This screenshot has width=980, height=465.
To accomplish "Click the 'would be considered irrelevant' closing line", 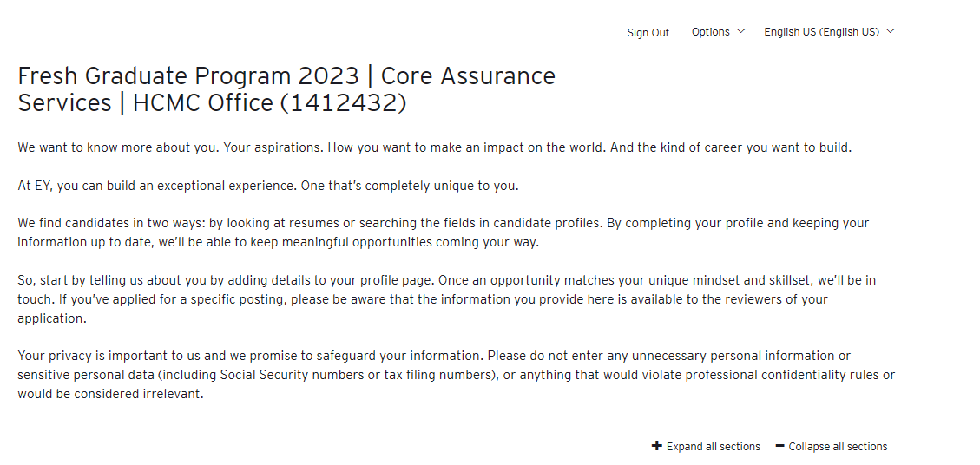I will (x=110, y=395).
